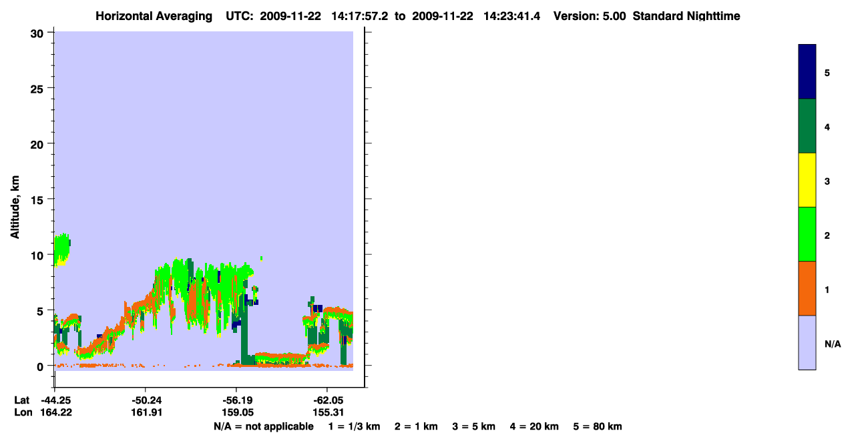Click the altitude tick label 10

pyautogui.click(x=39, y=255)
